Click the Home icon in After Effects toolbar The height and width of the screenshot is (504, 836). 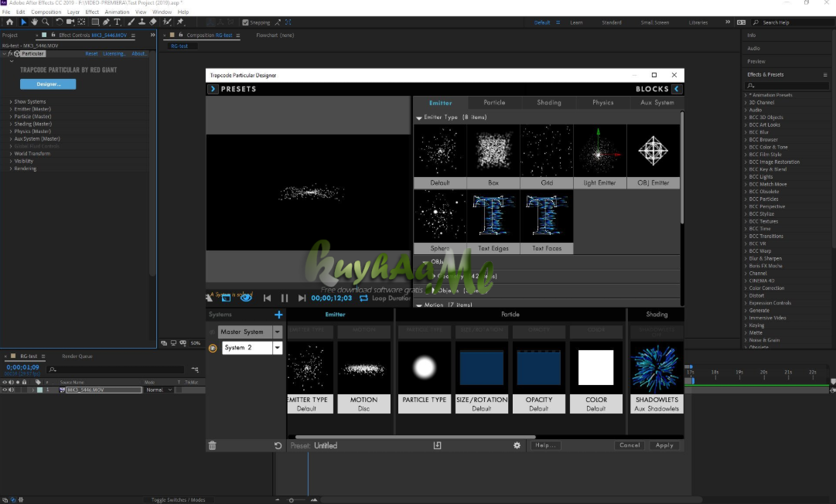point(9,22)
